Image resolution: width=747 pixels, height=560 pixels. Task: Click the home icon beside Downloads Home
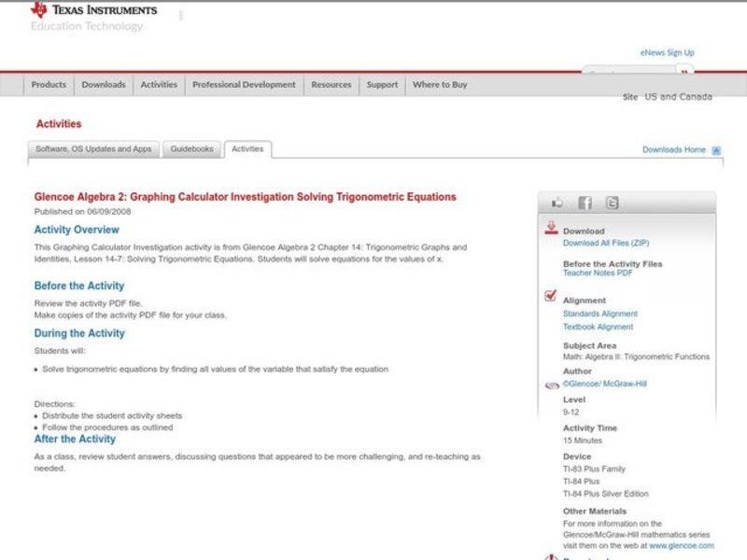[716, 150]
